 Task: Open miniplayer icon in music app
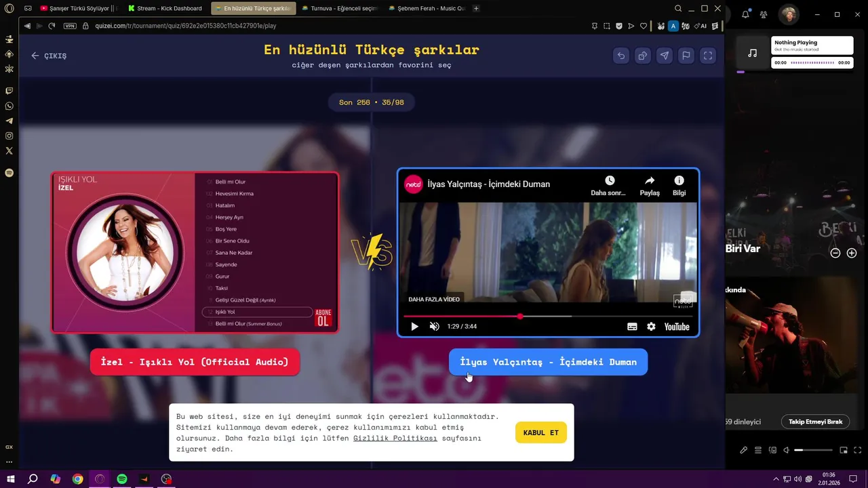pyautogui.click(x=844, y=450)
